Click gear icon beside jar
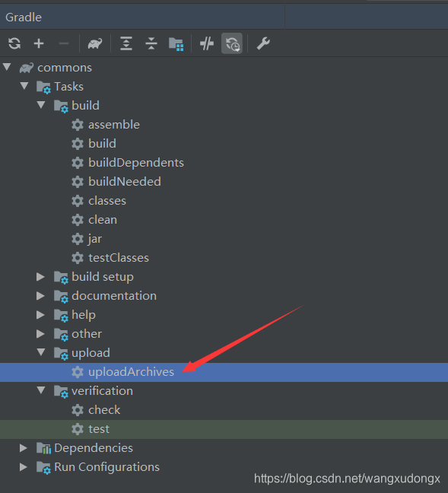The height and width of the screenshot is (493, 448). point(78,239)
